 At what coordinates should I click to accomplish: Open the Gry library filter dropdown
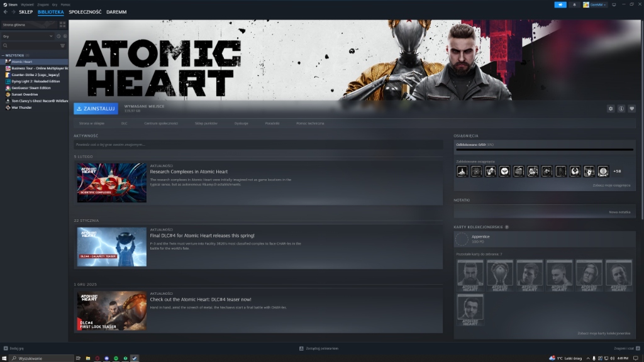click(28, 36)
